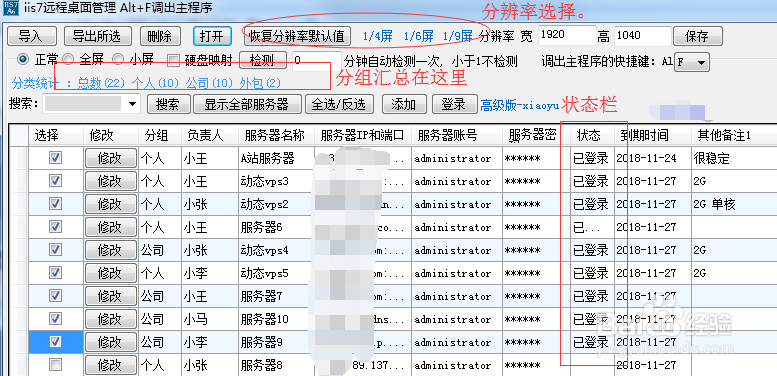Select the 1/4屏 resolution link

(x=378, y=36)
